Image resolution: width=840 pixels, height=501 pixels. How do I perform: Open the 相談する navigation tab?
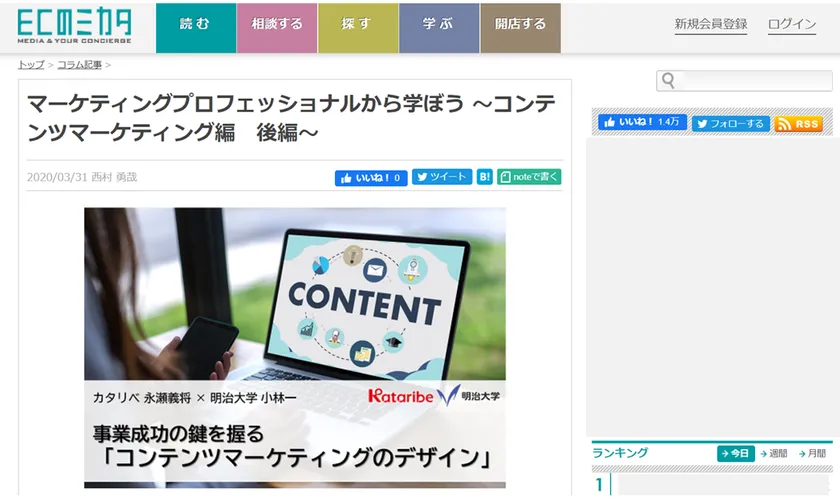point(277,28)
